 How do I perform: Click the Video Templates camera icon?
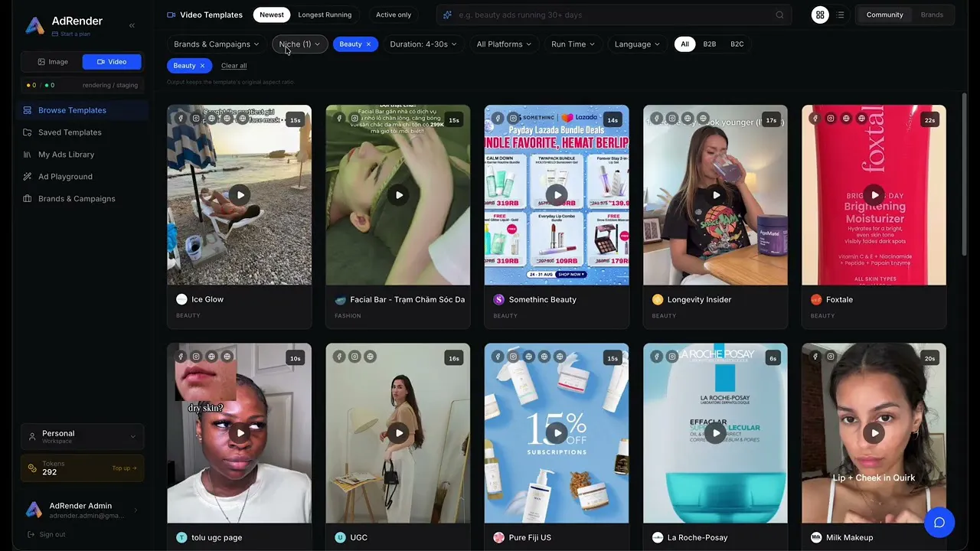click(171, 15)
